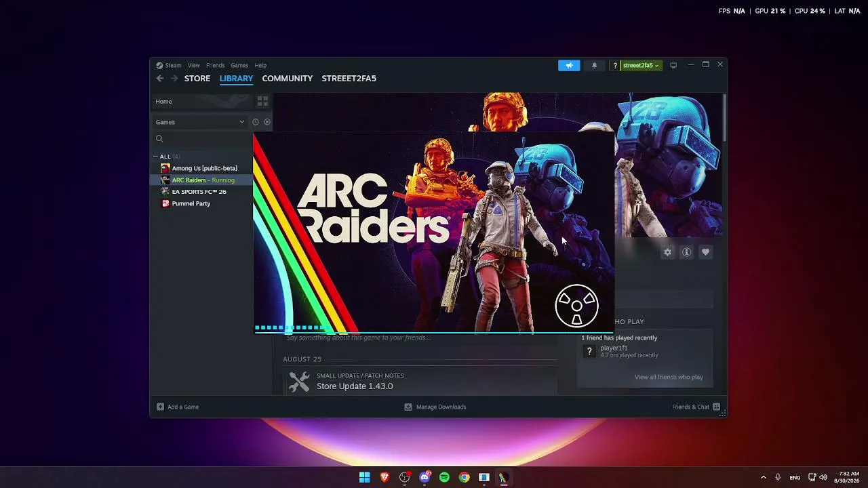Open the game settings gear
Viewport: 868px width, 488px height.
pyautogui.click(x=668, y=252)
